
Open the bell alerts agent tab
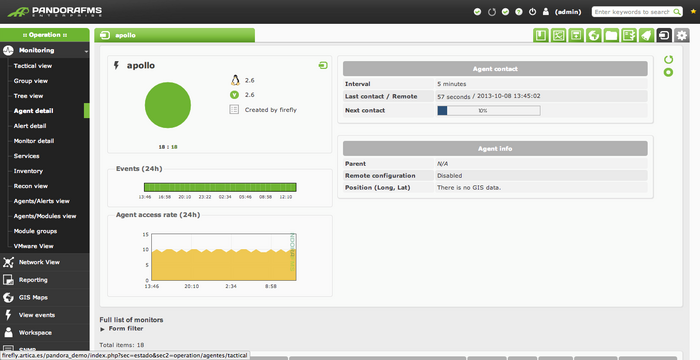point(646,35)
